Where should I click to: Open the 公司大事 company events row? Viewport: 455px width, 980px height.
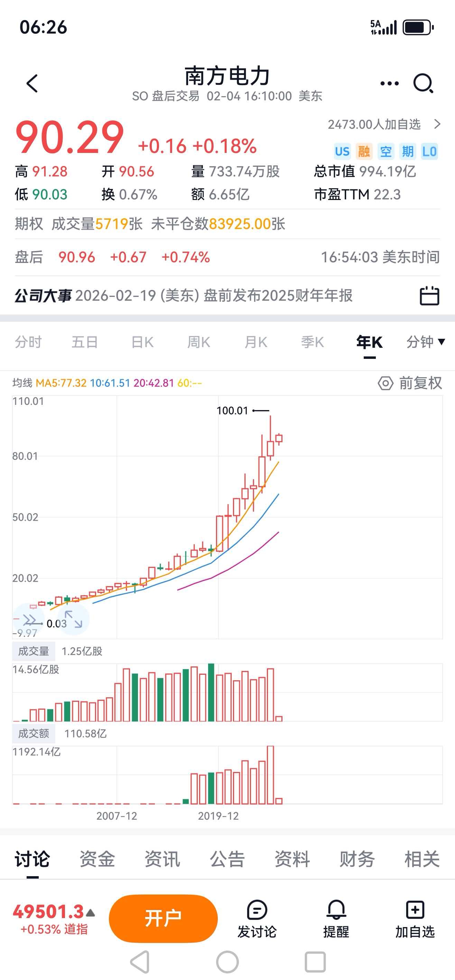(x=227, y=296)
